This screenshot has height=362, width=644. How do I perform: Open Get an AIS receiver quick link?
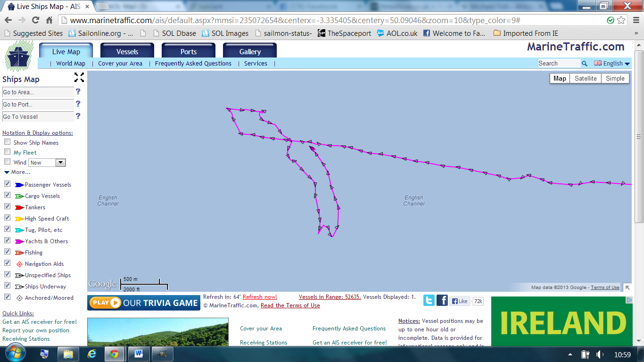click(40, 322)
